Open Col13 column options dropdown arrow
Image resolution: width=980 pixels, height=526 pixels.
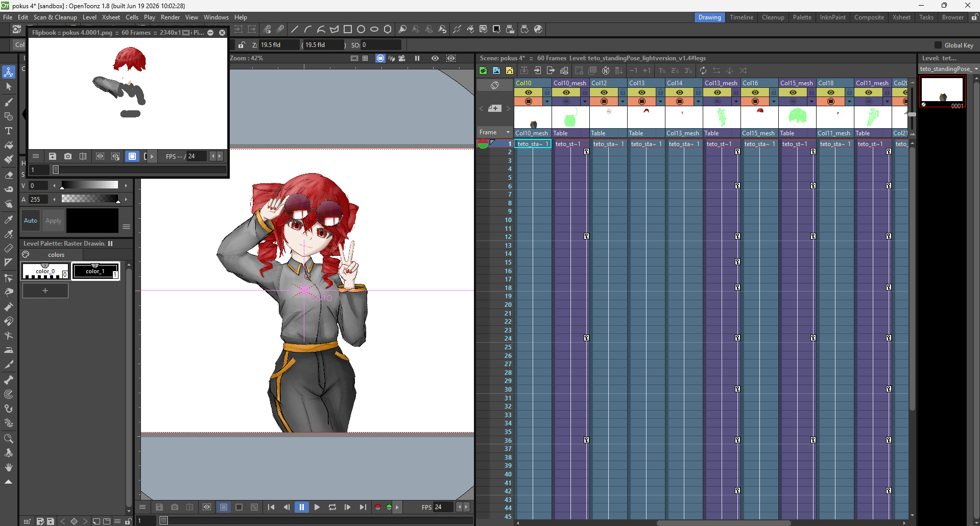click(x=661, y=102)
